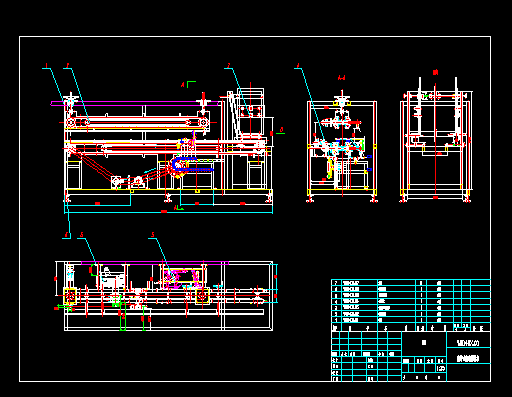Screen dimensions: 512x397
Task: Pick the magenta rail line atop front view
Action: pyautogui.click(x=135, y=103)
